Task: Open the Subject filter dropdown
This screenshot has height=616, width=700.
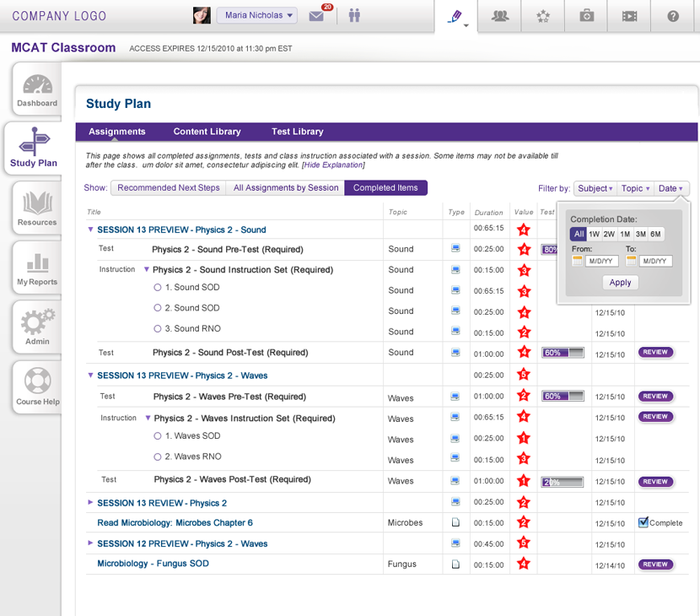Action: [x=595, y=188]
